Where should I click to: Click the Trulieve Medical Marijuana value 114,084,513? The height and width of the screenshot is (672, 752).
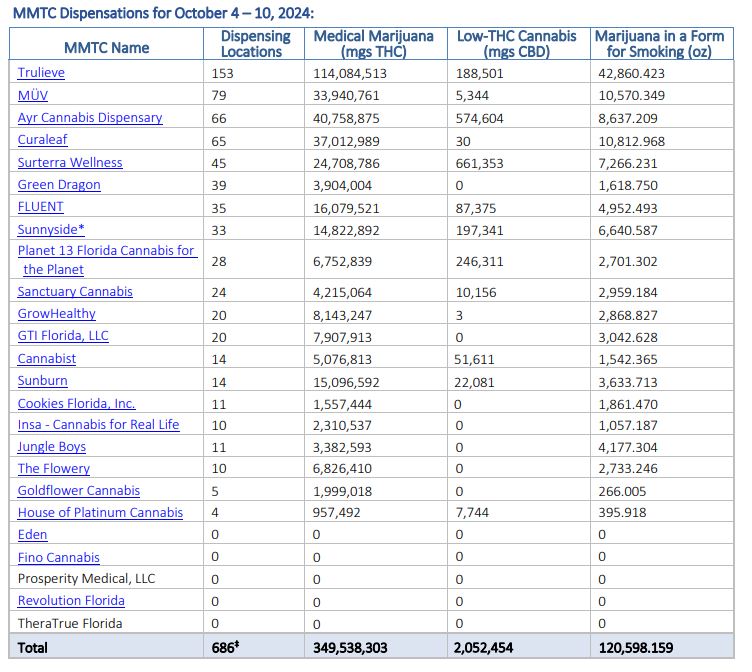[349, 73]
